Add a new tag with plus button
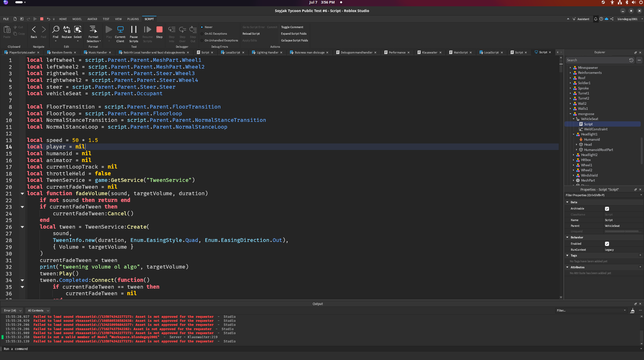 [640, 255]
